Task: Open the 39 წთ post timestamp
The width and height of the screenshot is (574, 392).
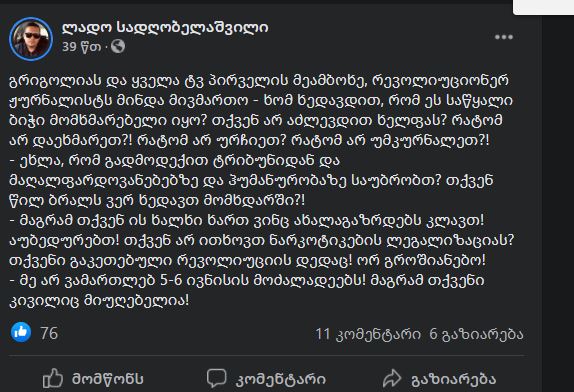Action: (x=81, y=47)
